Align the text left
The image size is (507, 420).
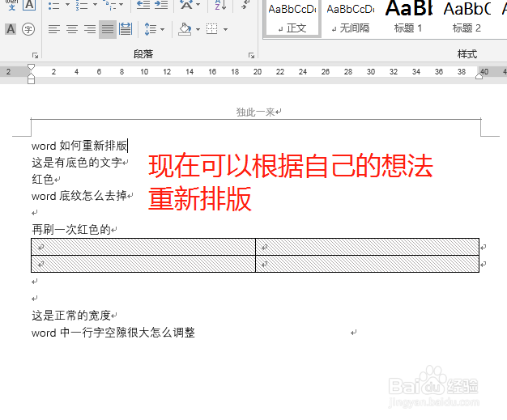click(x=54, y=29)
